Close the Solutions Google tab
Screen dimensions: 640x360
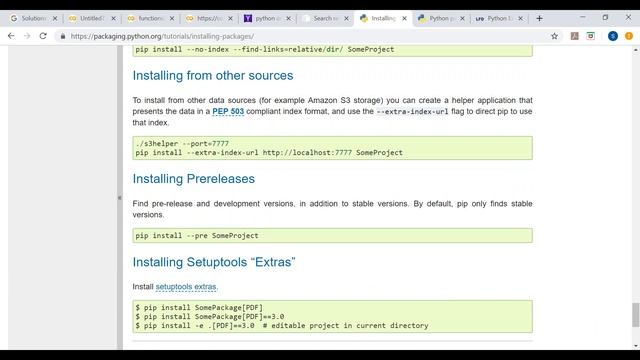[55, 18]
